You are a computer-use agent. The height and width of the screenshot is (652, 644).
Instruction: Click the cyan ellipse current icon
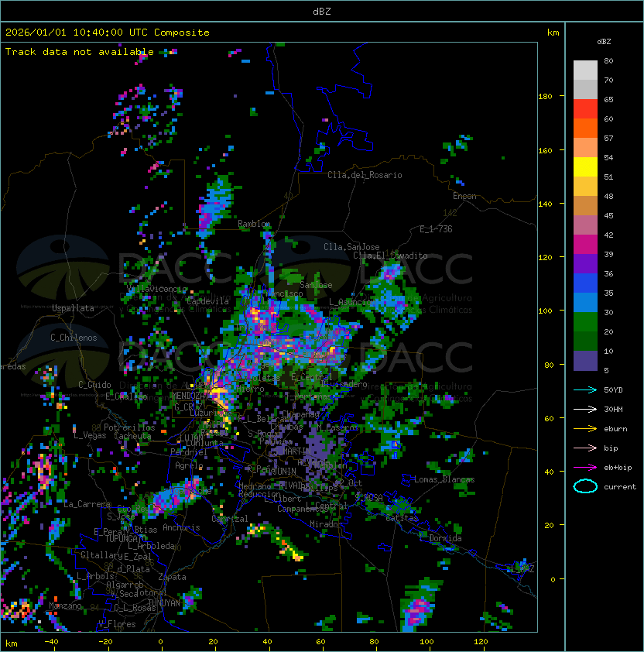click(x=585, y=486)
